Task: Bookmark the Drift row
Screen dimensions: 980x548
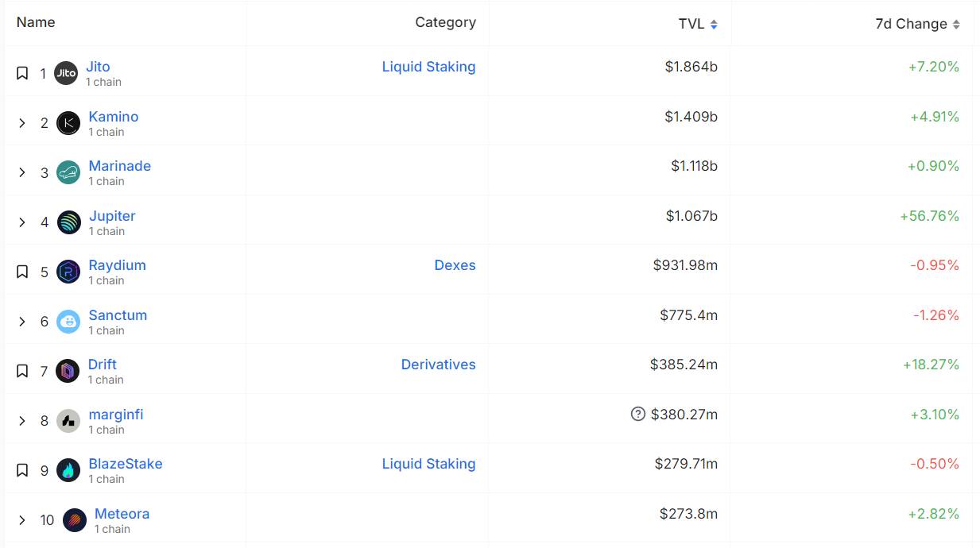Action: (22, 371)
